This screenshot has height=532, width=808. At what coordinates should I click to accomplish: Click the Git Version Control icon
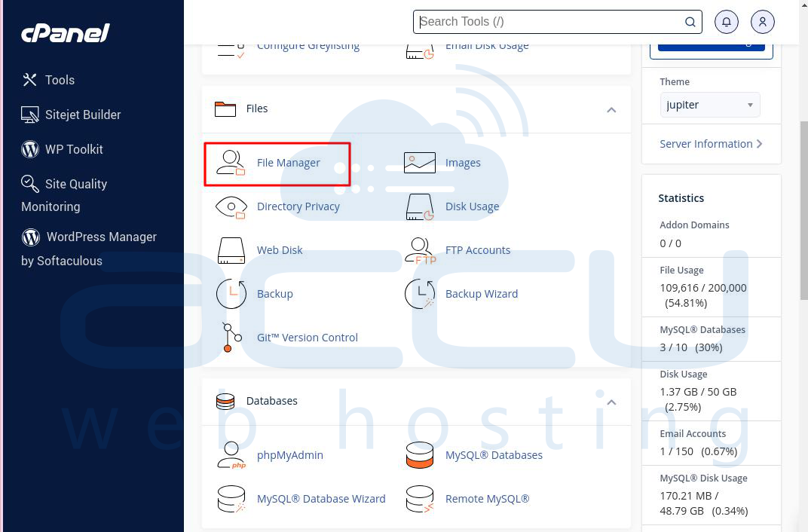click(x=231, y=338)
